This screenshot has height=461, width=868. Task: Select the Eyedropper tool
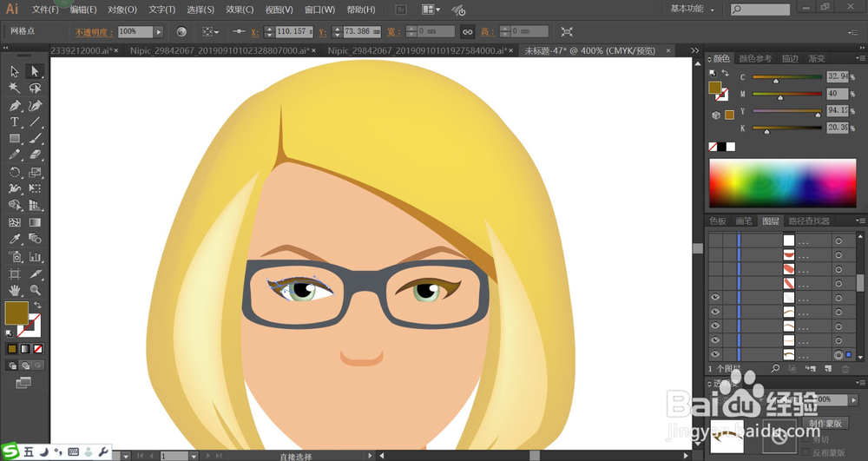point(15,239)
